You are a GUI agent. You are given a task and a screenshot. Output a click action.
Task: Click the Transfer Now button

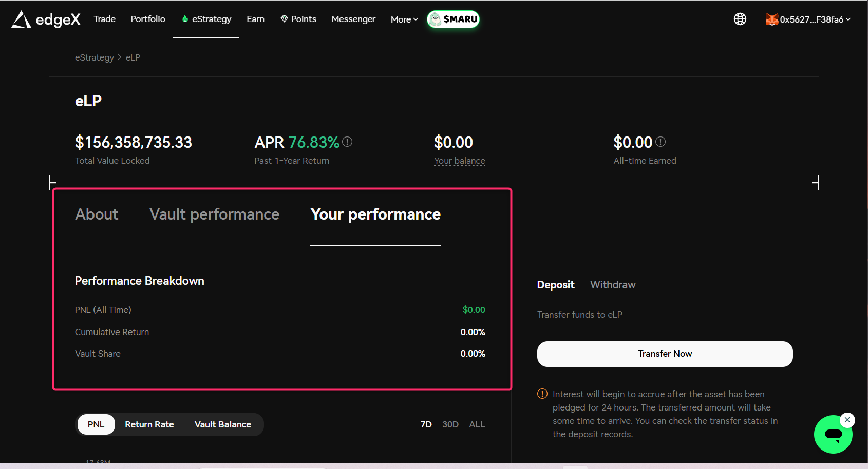665,354
